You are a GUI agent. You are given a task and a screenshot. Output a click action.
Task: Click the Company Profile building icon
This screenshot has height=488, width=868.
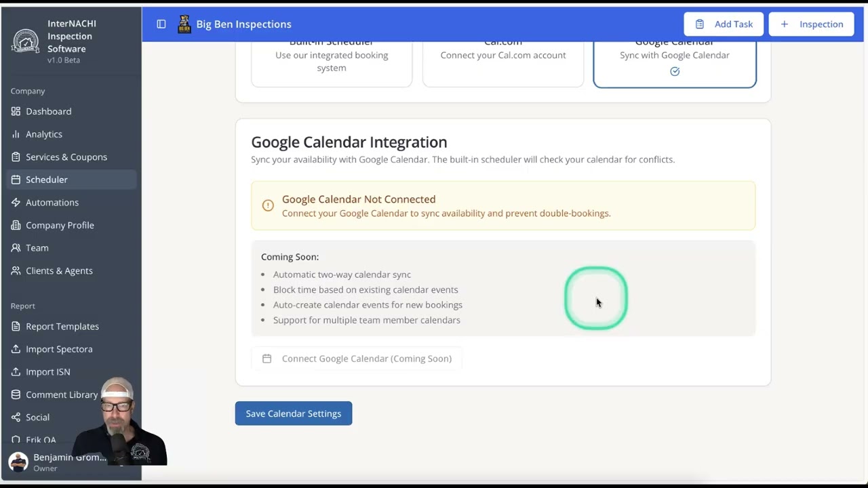16,225
